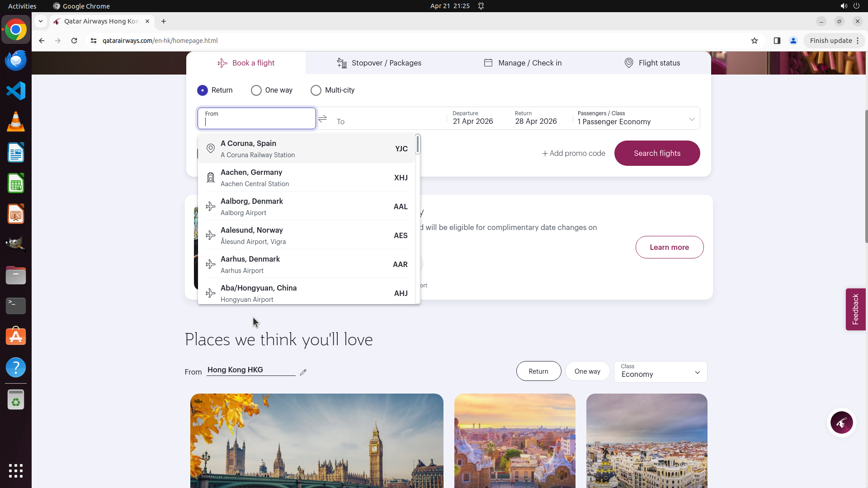The width and height of the screenshot is (868, 488).
Task: Click the swap origin and destination arrows icon
Action: (x=322, y=119)
